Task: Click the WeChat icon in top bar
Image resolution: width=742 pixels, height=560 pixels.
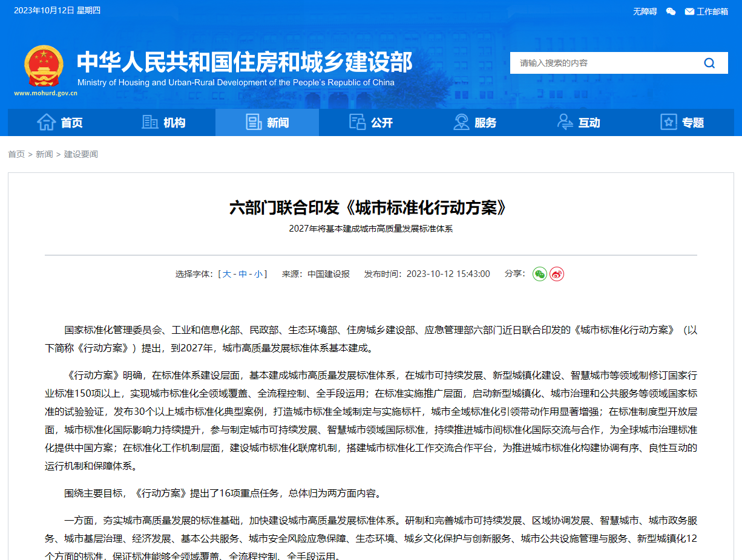Action: point(671,11)
